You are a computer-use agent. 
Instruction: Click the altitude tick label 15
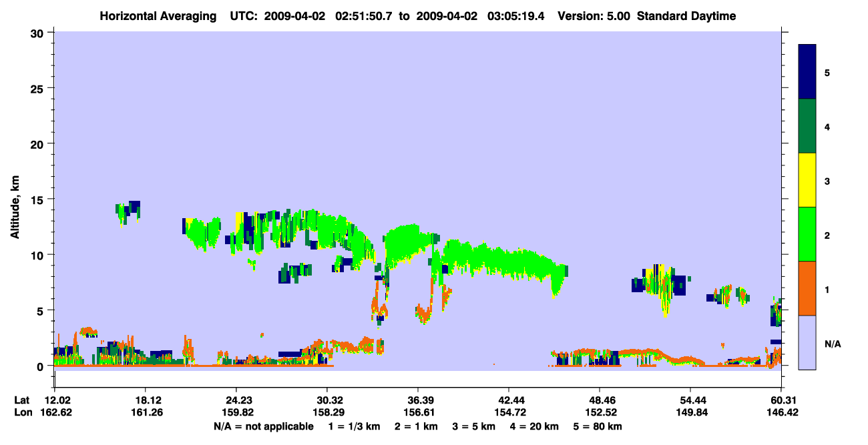click(39, 199)
